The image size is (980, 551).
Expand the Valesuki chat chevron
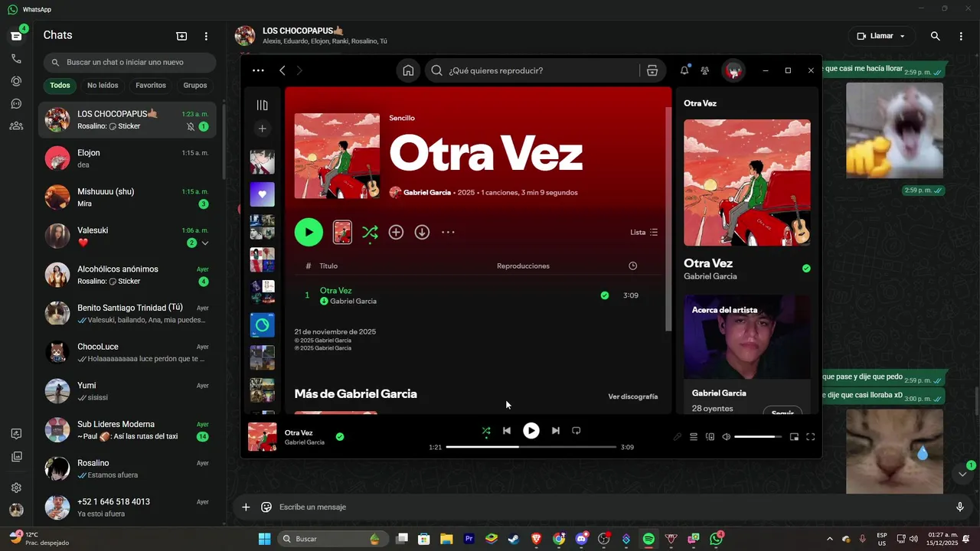tap(205, 243)
